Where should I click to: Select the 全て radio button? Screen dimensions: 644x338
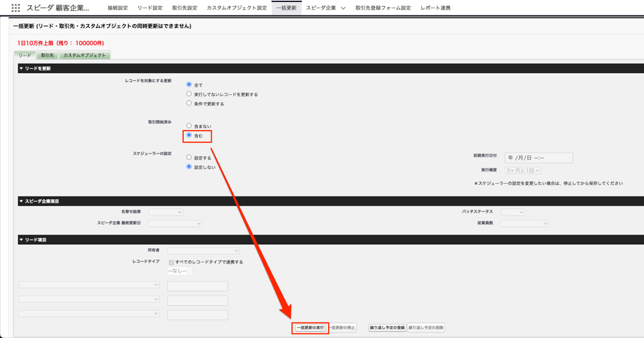pos(189,84)
